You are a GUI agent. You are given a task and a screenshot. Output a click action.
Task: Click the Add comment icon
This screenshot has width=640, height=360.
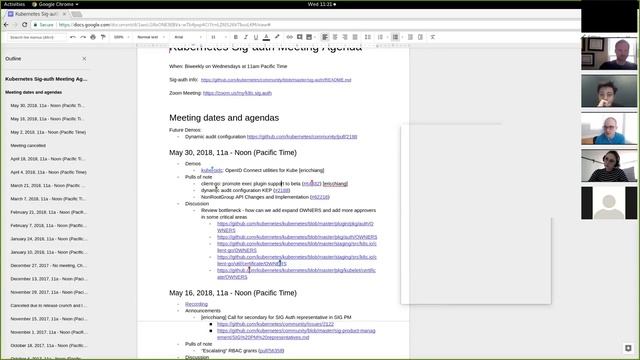tap(300, 37)
